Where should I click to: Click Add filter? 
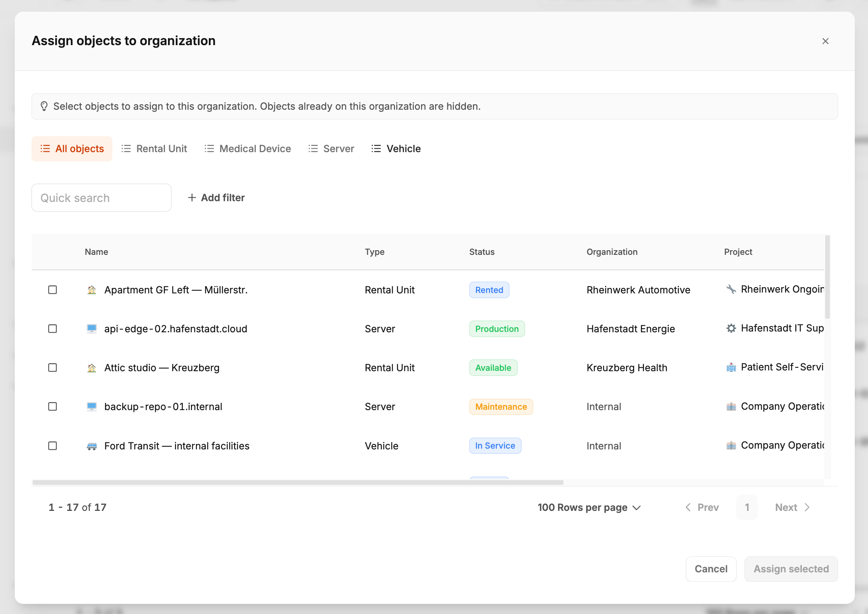click(216, 198)
